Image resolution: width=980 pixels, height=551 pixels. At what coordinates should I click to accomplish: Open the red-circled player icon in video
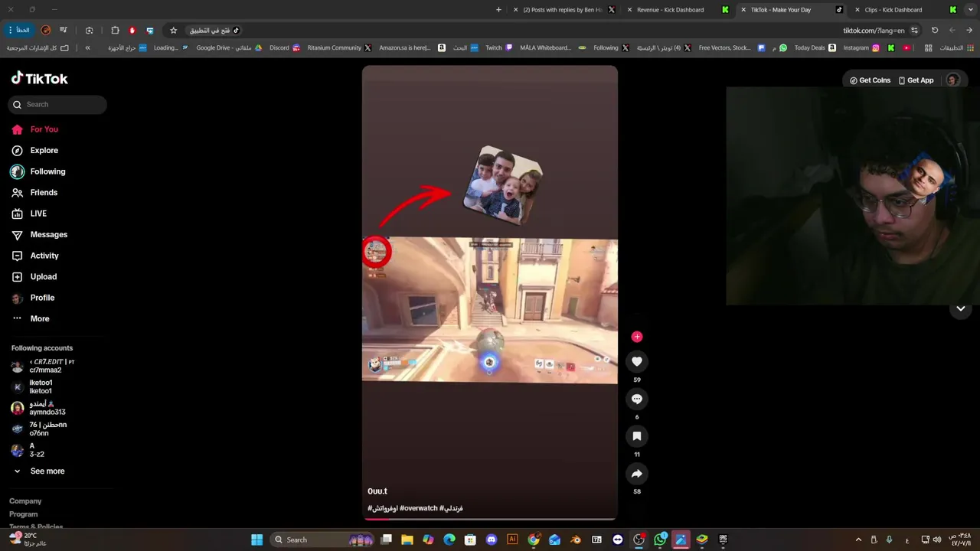click(376, 252)
